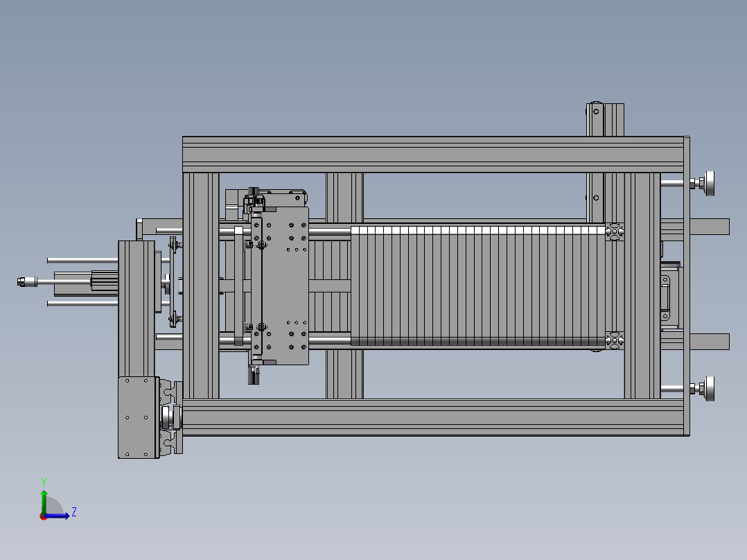Select the left vertical frame extrusion post
This screenshot has height=560, width=747.
pos(200,286)
